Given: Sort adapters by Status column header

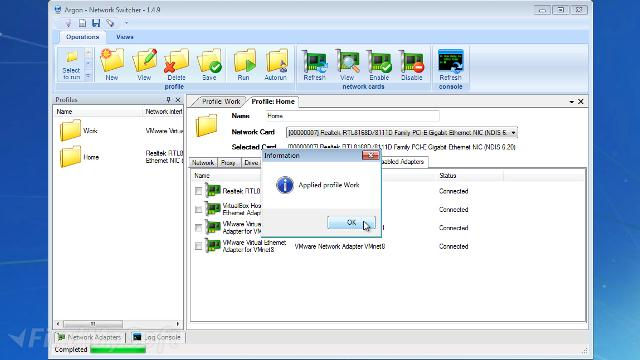Looking at the screenshot, I should [x=448, y=176].
